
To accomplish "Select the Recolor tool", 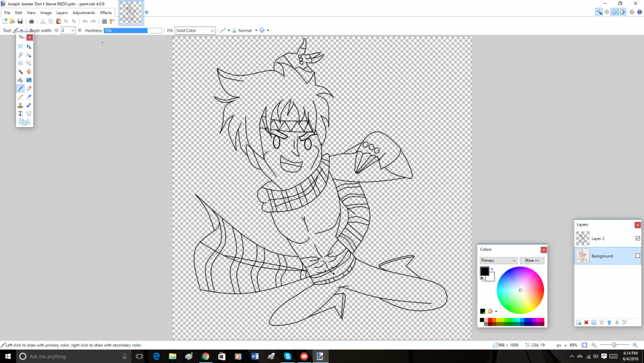I will (29, 105).
